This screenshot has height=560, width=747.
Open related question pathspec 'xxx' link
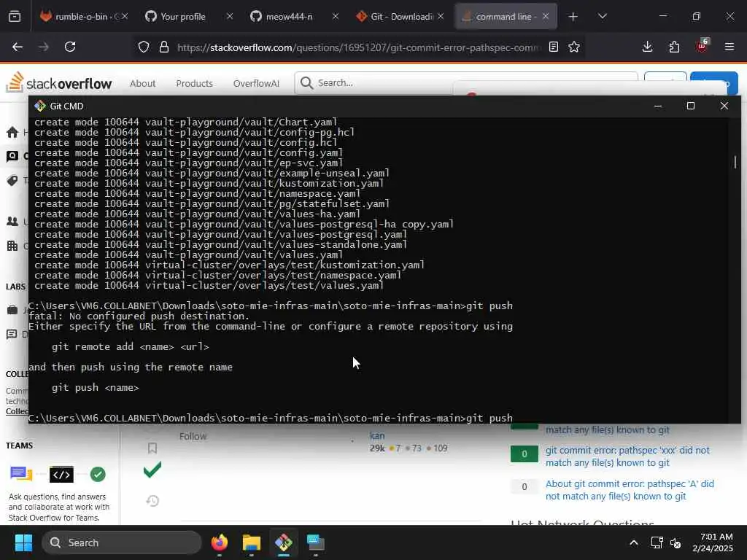pos(627,456)
